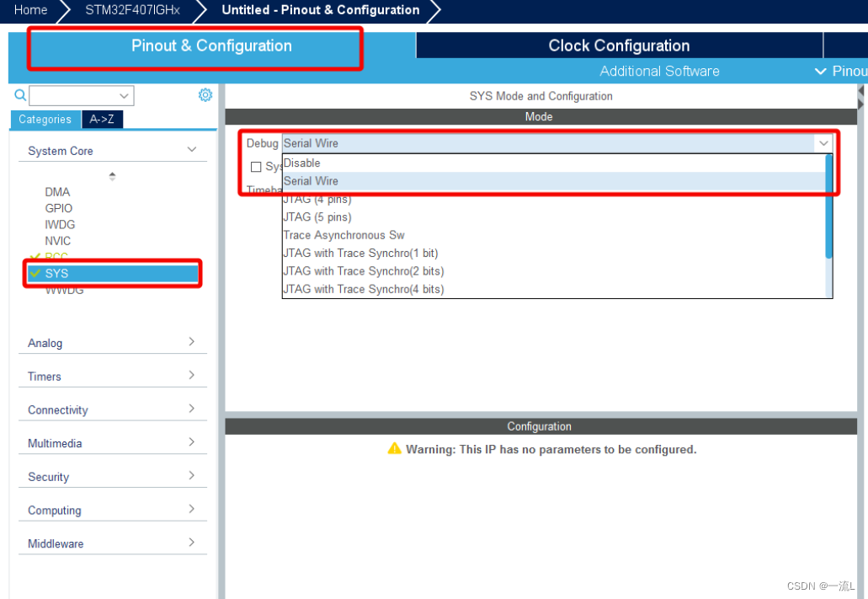Select GPIO in System Core
Viewport: 868px width, 599px height.
click(x=59, y=208)
